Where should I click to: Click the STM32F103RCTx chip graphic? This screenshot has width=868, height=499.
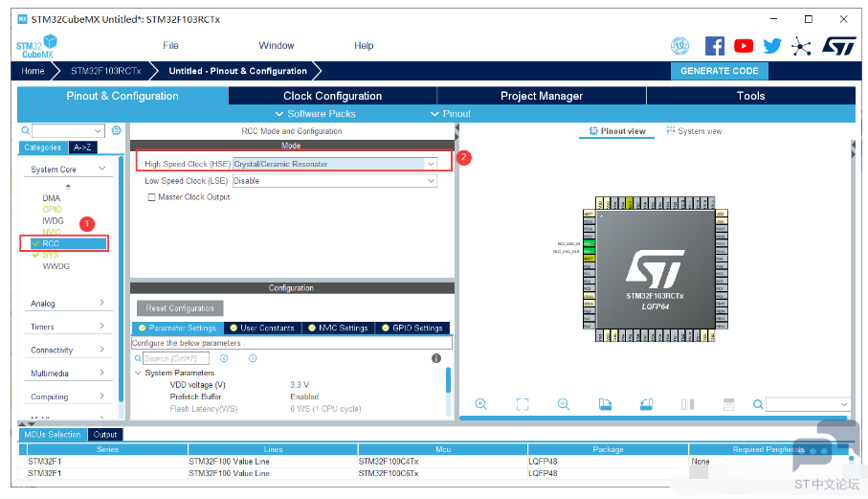tap(655, 269)
